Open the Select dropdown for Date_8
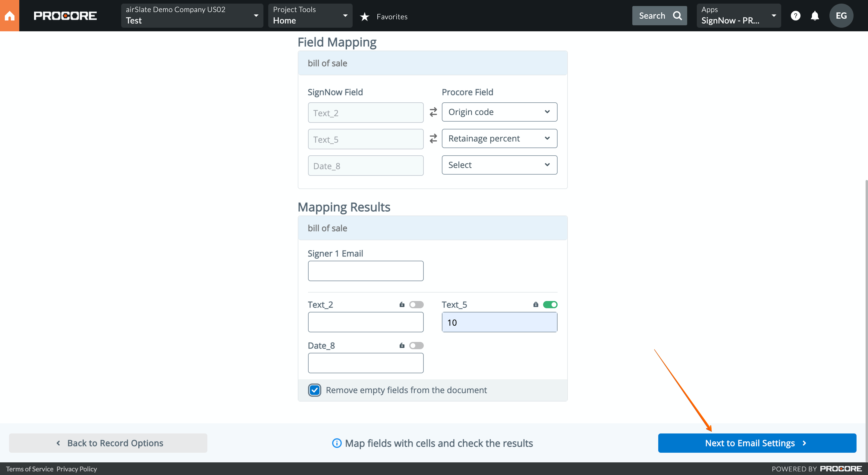868x475 pixels. pos(499,165)
